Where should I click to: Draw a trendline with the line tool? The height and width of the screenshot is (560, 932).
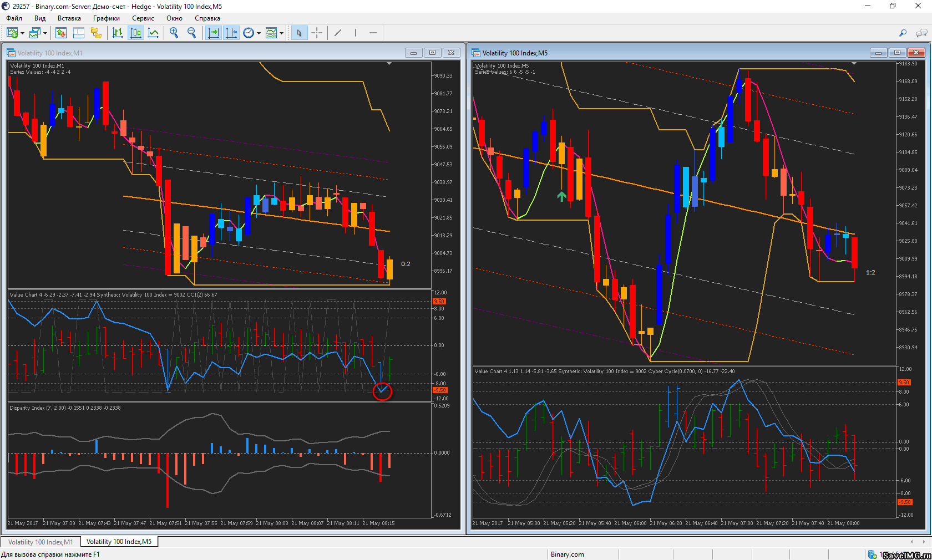tap(338, 33)
